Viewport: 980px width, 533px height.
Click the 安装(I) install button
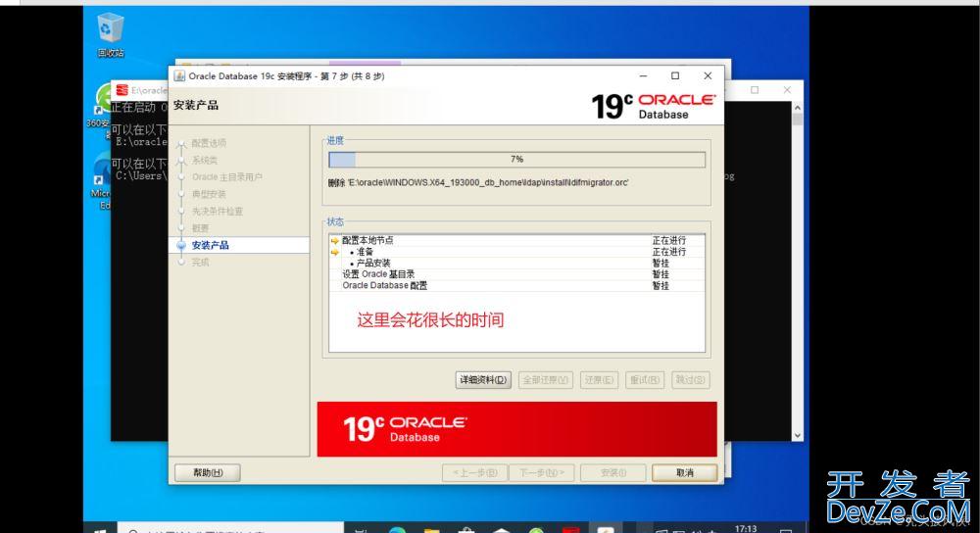(x=613, y=473)
